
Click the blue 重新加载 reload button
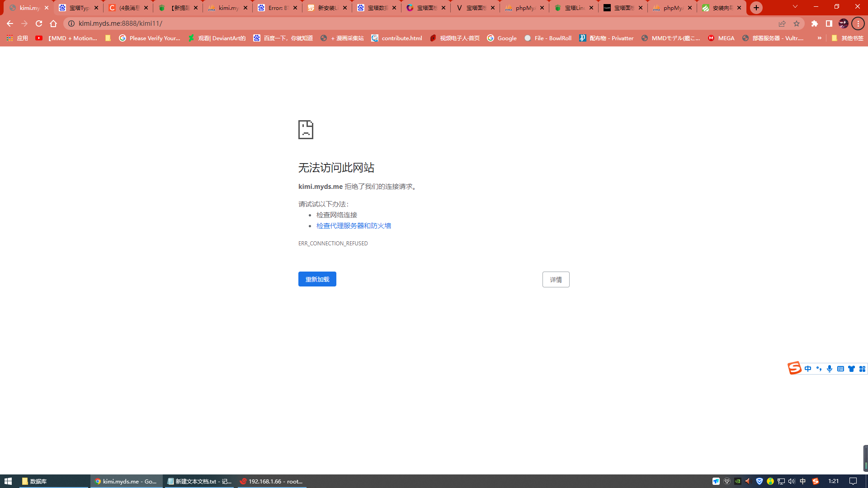point(317,279)
